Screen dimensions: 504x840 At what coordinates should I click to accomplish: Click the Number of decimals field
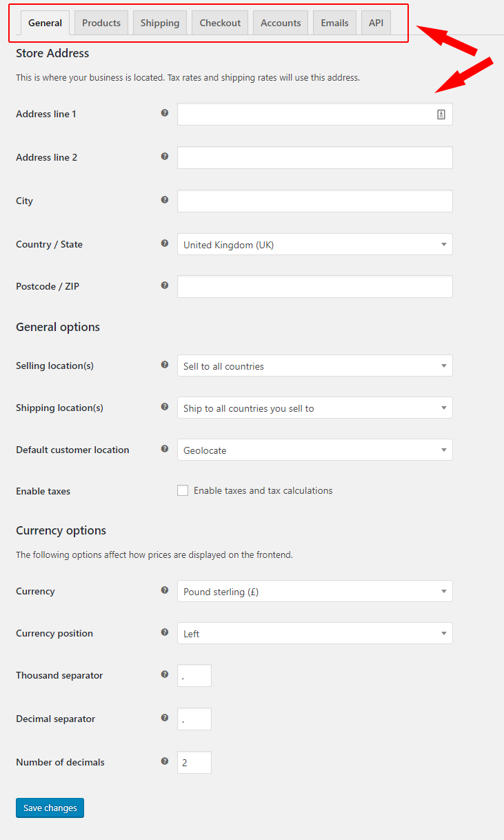coord(194,762)
